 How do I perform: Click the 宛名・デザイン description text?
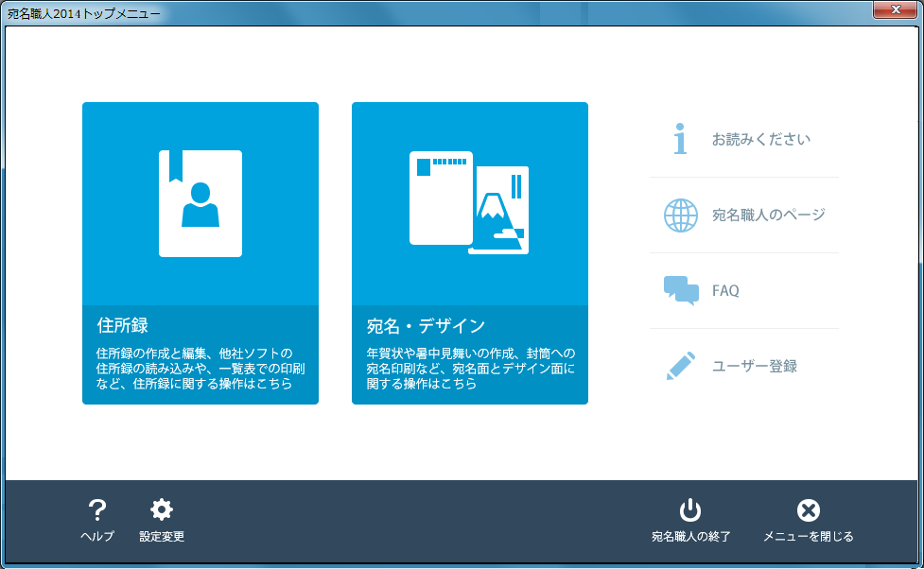coord(470,369)
